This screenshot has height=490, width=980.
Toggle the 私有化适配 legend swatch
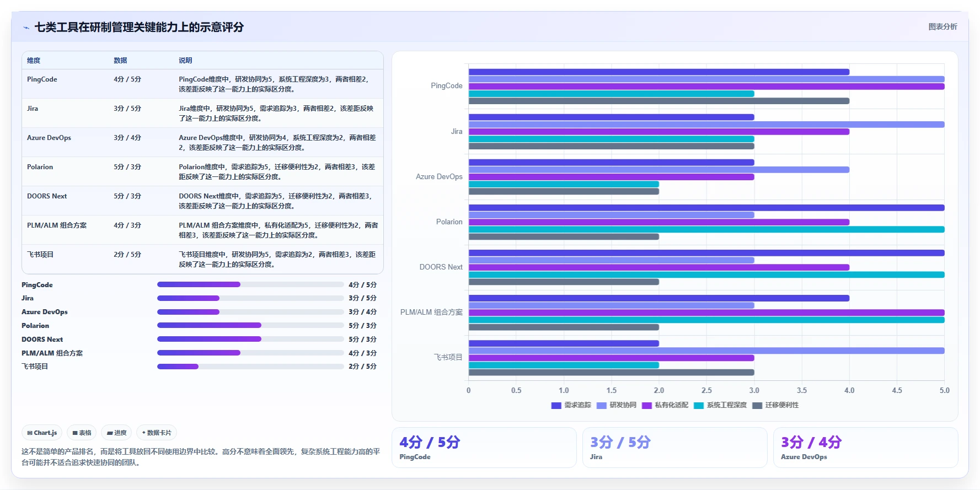[647, 405]
